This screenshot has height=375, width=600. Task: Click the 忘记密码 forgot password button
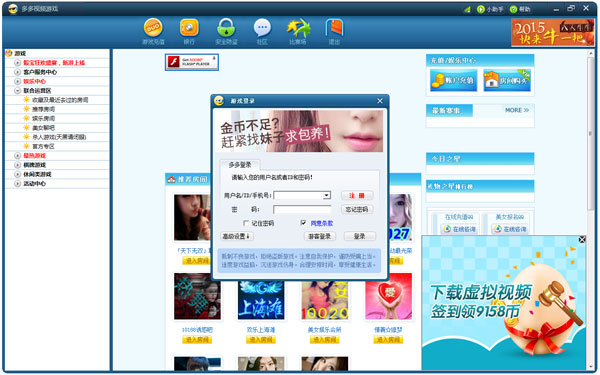(357, 209)
